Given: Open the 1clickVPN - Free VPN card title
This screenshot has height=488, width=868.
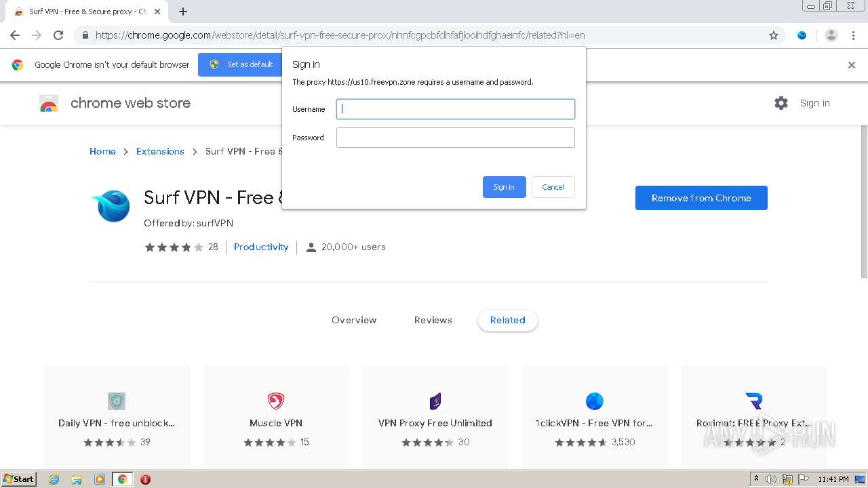Looking at the screenshot, I should (594, 423).
